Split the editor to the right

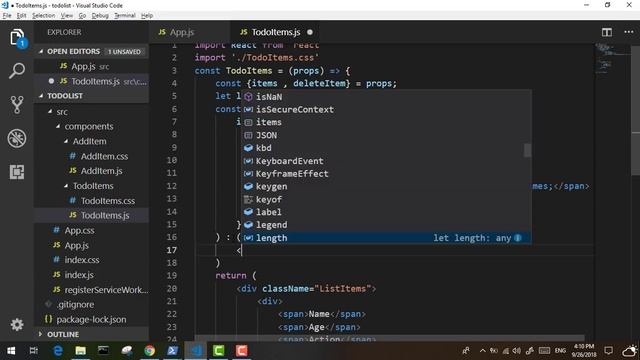pos(607,32)
